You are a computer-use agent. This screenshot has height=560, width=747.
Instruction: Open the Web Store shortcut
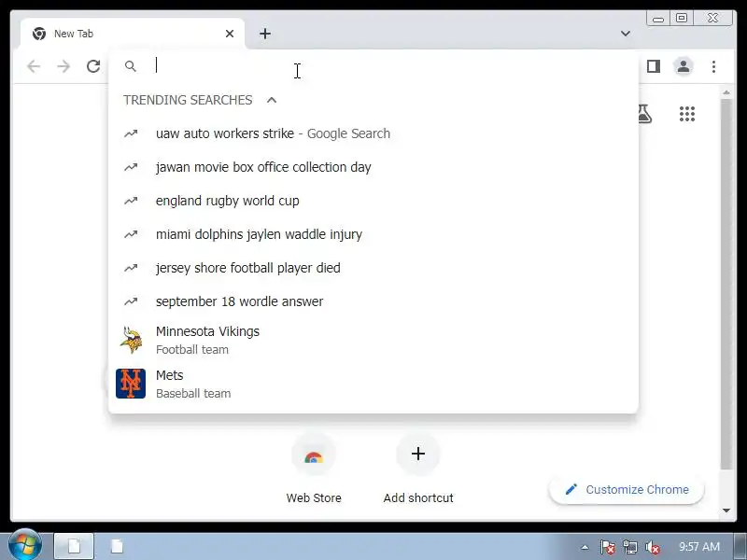click(x=314, y=468)
